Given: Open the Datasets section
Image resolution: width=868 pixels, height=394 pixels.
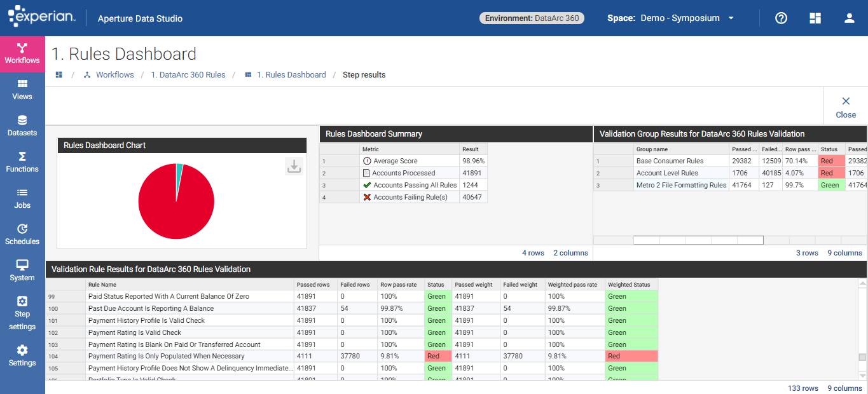Looking at the screenshot, I should point(22,126).
